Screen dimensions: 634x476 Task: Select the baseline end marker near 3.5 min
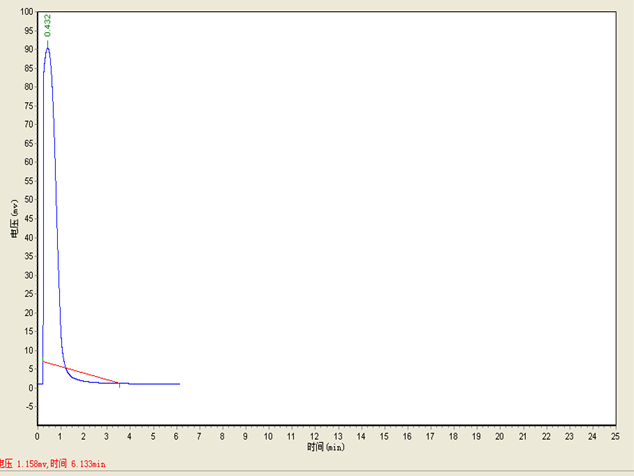point(120,383)
